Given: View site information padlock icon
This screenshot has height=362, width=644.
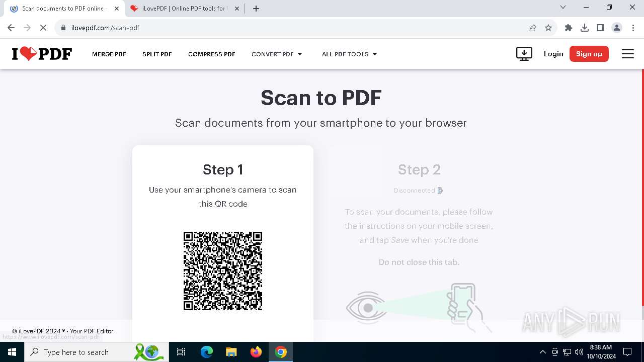Looking at the screenshot, I should click(x=63, y=28).
